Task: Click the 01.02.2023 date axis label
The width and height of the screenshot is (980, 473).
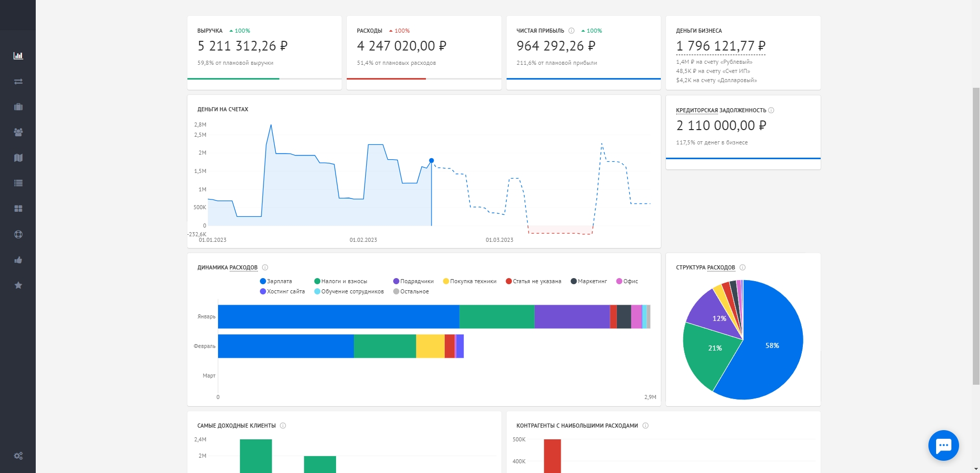Action: tap(363, 240)
